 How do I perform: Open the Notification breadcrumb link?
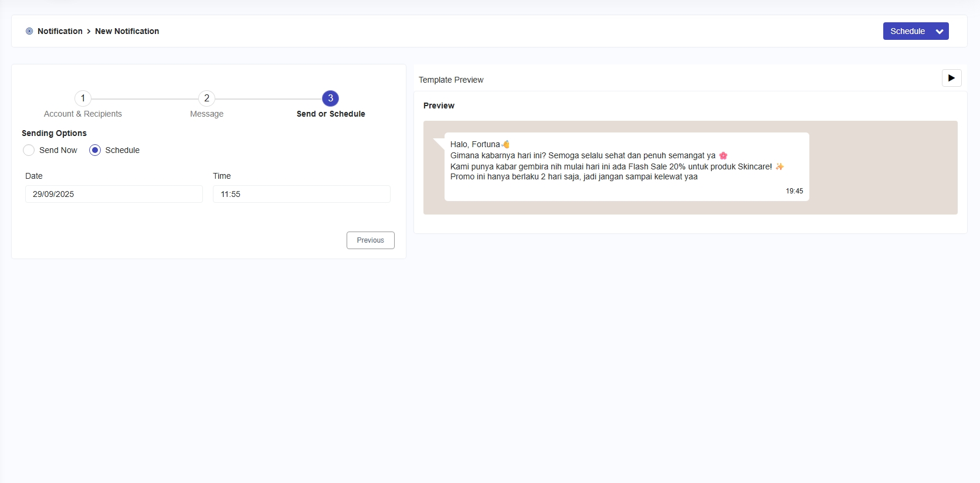coord(60,31)
